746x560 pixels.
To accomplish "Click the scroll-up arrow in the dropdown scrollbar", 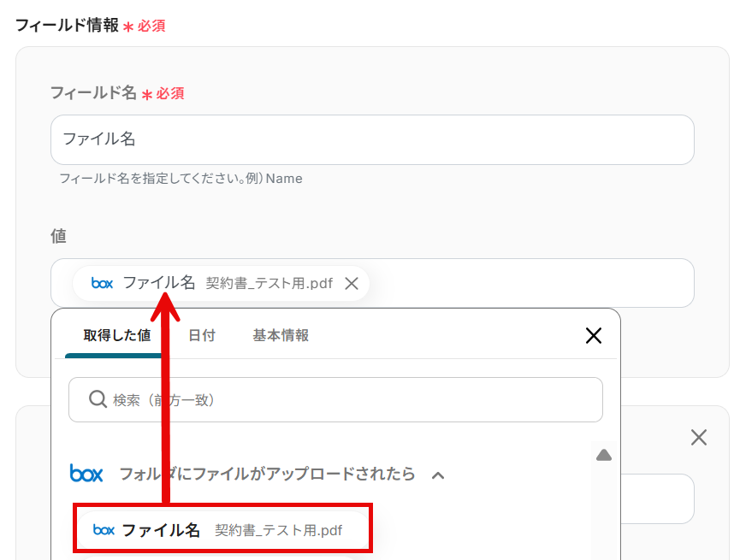I will click(x=604, y=456).
